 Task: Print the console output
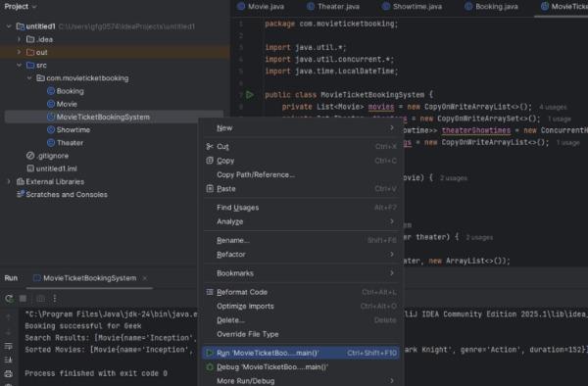click(x=8, y=373)
